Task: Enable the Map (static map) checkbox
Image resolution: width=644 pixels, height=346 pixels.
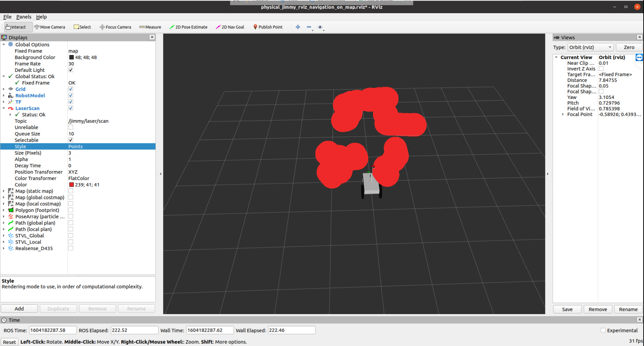Action: click(x=71, y=191)
